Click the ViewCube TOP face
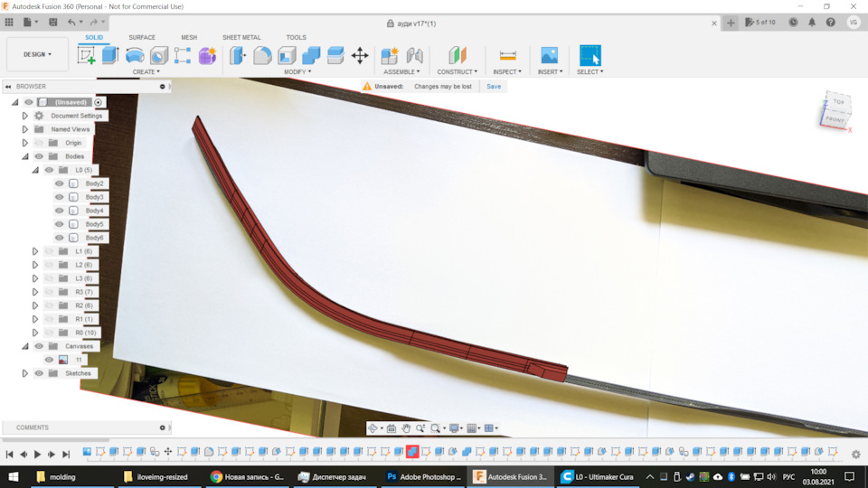Image resolution: width=868 pixels, height=488 pixels. click(x=838, y=102)
